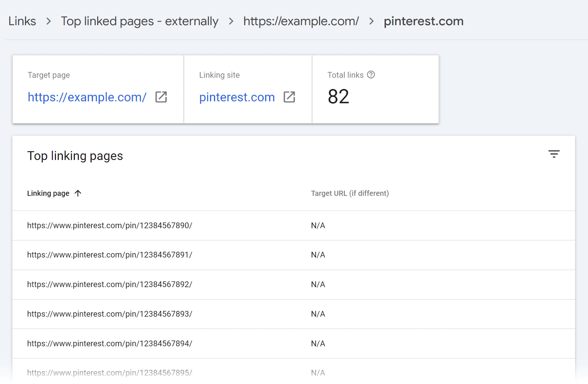The width and height of the screenshot is (588, 384).
Task: Sort by Linking page column header
Action: point(48,193)
